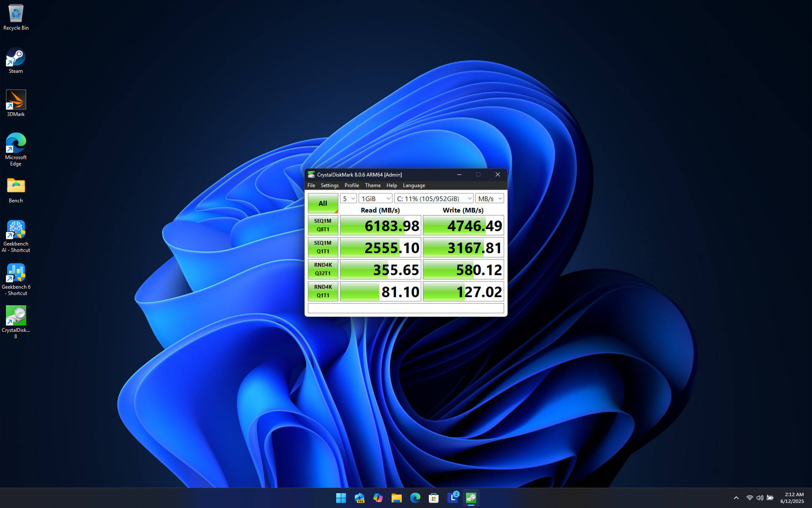This screenshot has height=508, width=812.
Task: Open the MB/s unit dropdown
Action: click(x=490, y=199)
